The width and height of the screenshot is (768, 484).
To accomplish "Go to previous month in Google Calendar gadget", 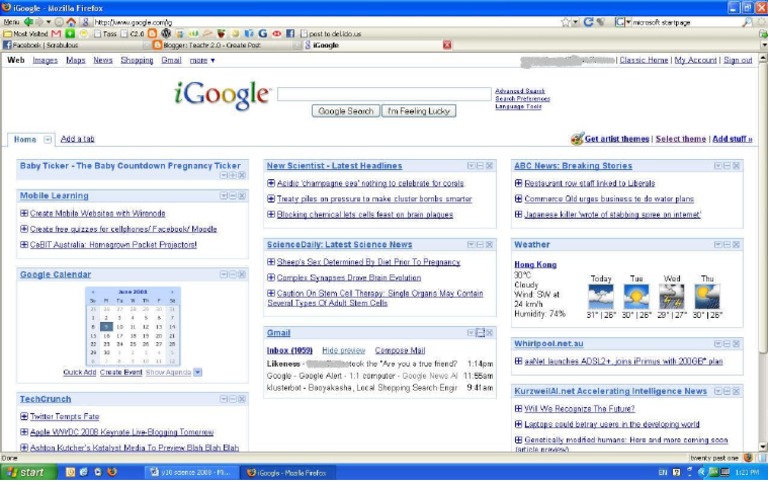I will 93,292.
